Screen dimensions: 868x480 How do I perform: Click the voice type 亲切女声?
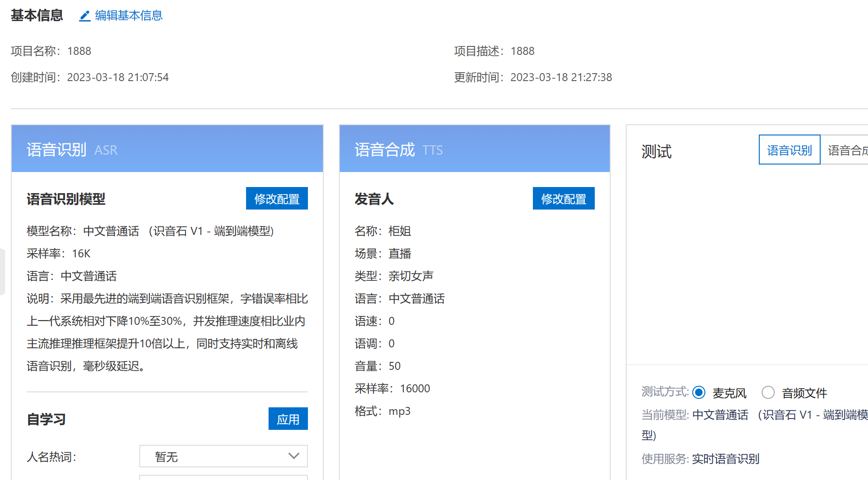pos(411,276)
